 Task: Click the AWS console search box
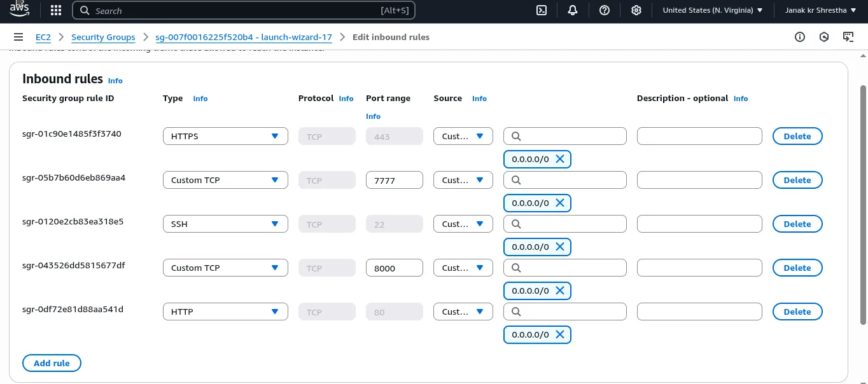[x=244, y=10]
